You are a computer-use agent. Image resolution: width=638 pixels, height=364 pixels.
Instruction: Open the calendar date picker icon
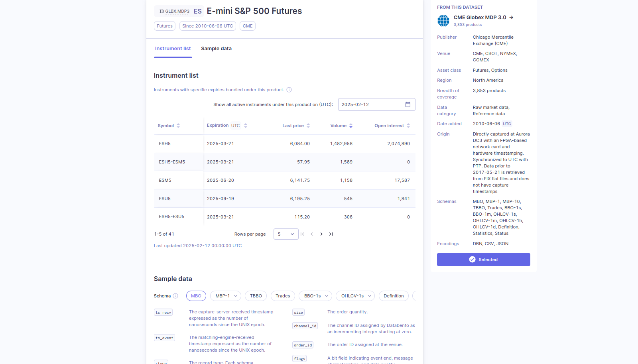(x=408, y=104)
